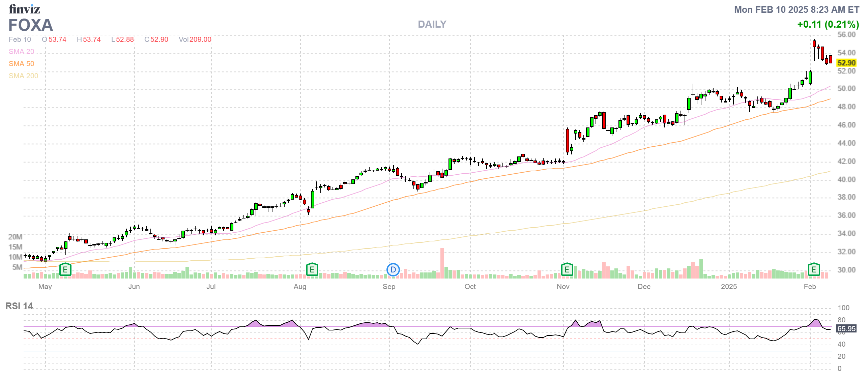Click the 65.95 RSI value badge

point(846,328)
